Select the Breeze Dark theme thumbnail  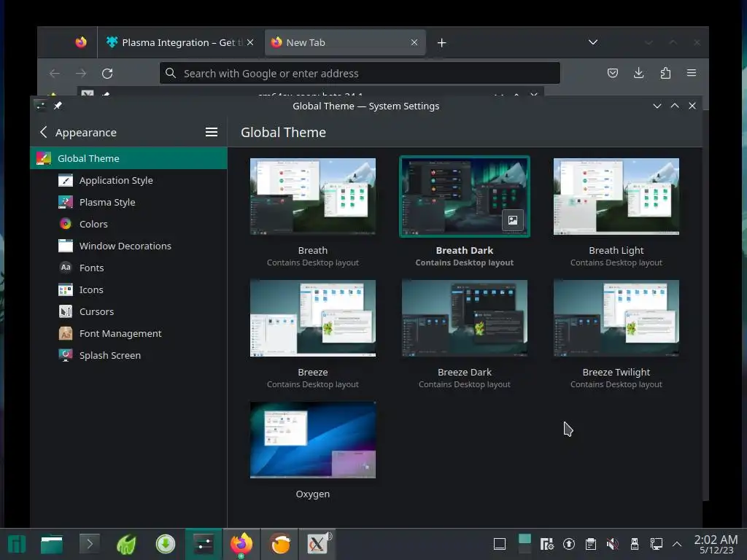[x=465, y=318]
